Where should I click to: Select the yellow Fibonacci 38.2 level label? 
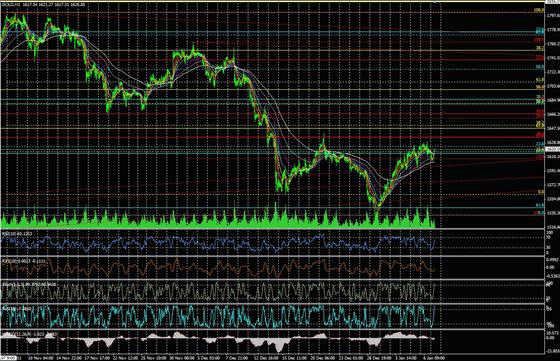coord(540,47)
